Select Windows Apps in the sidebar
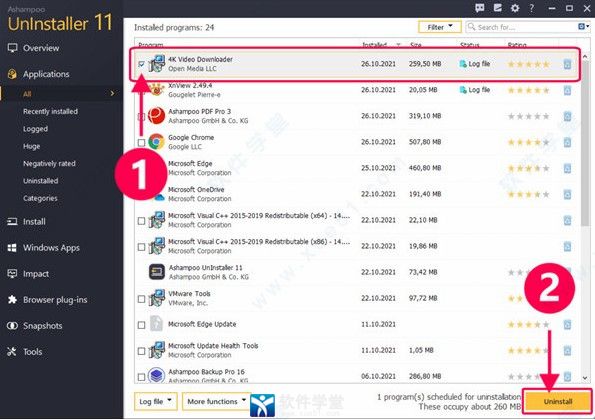 pyautogui.click(x=51, y=248)
